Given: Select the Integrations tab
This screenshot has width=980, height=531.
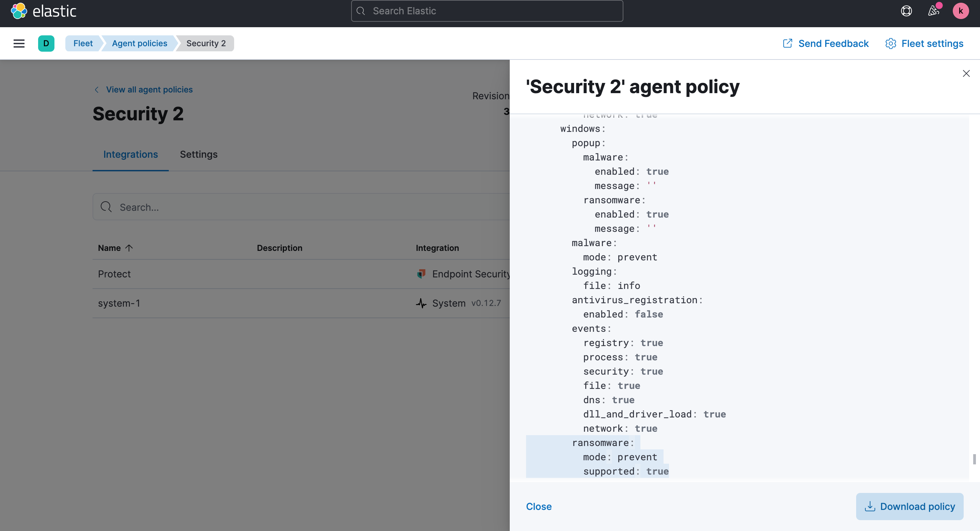Looking at the screenshot, I should 130,154.
